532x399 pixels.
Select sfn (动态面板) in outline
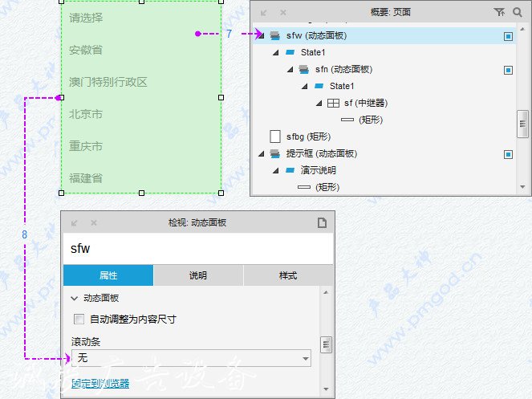point(343,70)
